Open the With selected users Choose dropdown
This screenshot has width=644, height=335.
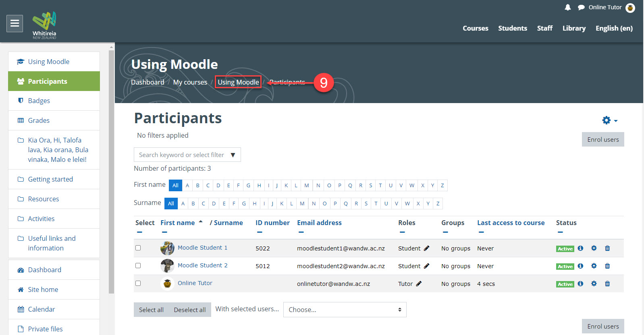point(345,310)
